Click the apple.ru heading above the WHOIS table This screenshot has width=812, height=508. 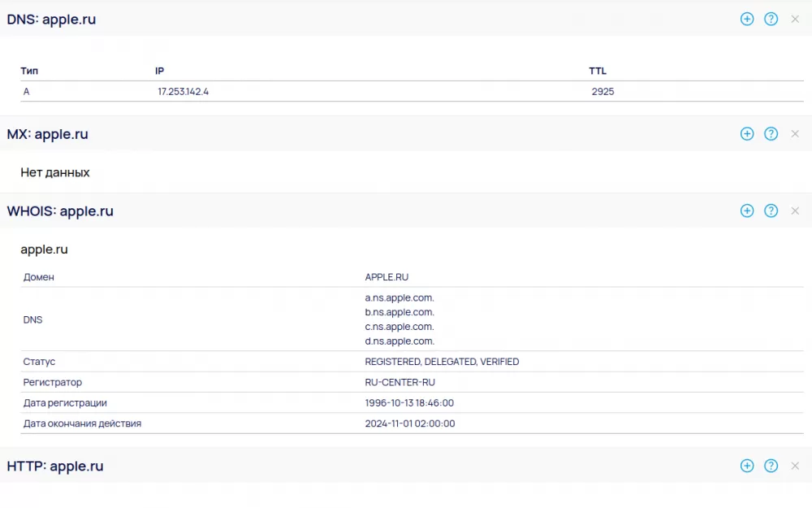[44, 250]
